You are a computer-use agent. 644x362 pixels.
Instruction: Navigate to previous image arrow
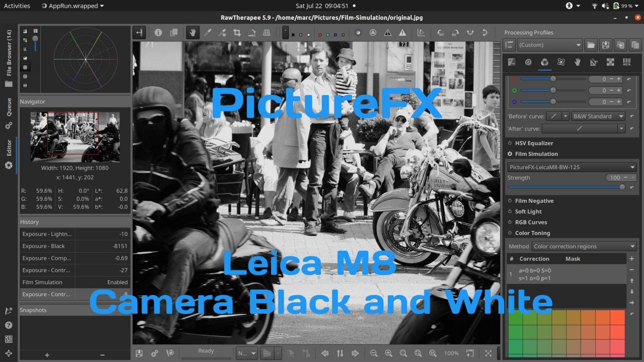tap(325, 353)
